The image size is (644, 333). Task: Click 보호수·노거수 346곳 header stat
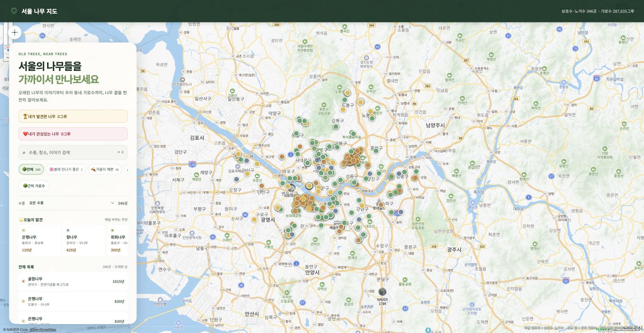pyautogui.click(x=579, y=11)
